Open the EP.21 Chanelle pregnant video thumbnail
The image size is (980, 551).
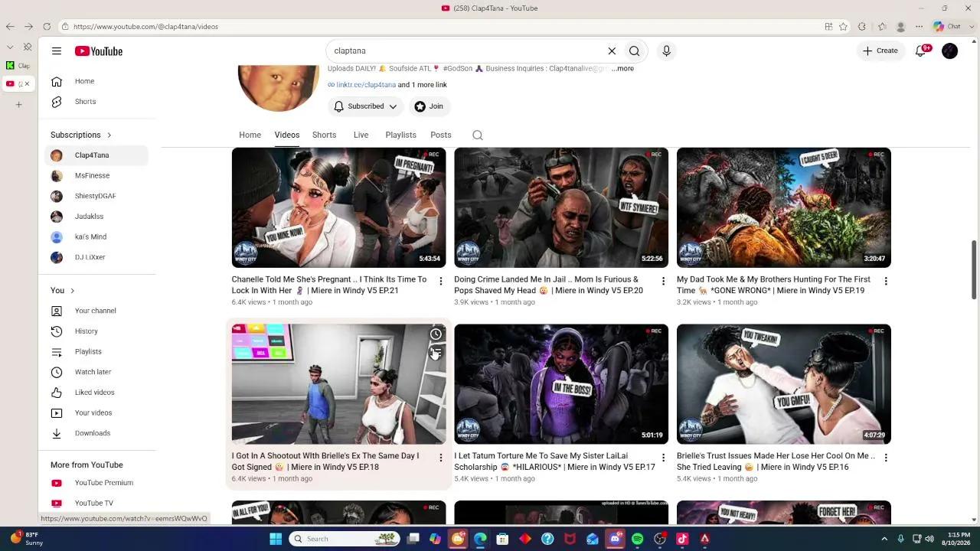(x=338, y=207)
